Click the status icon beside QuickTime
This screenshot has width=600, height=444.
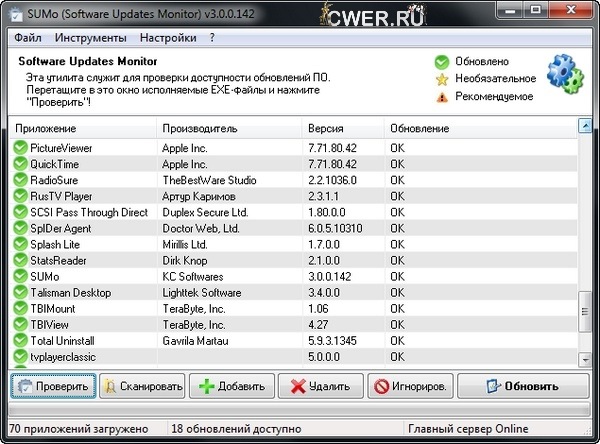coord(20,164)
